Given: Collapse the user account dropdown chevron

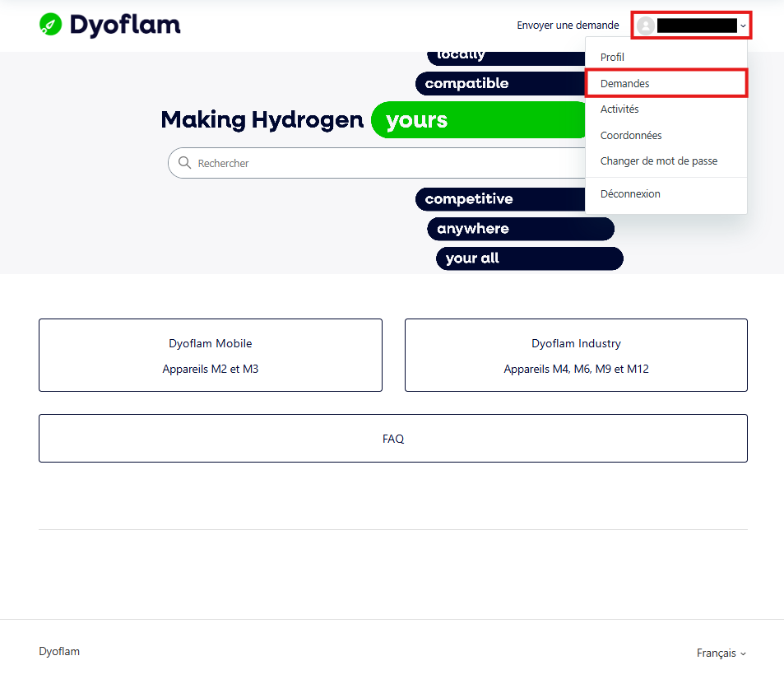Looking at the screenshot, I should click(x=743, y=26).
